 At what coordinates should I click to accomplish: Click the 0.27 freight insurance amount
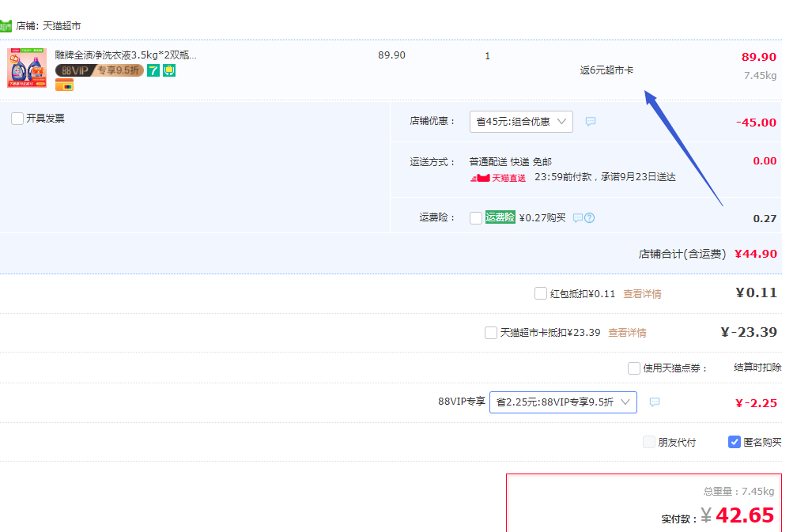[x=765, y=218]
